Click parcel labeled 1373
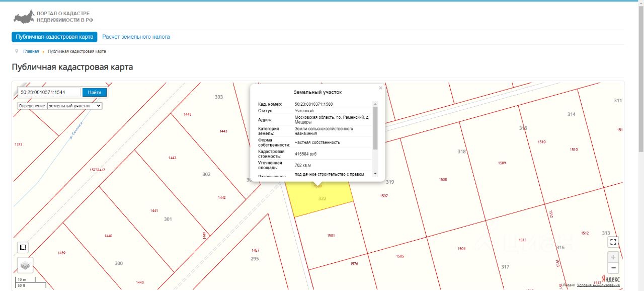This screenshot has height=291, width=644. pos(19,144)
